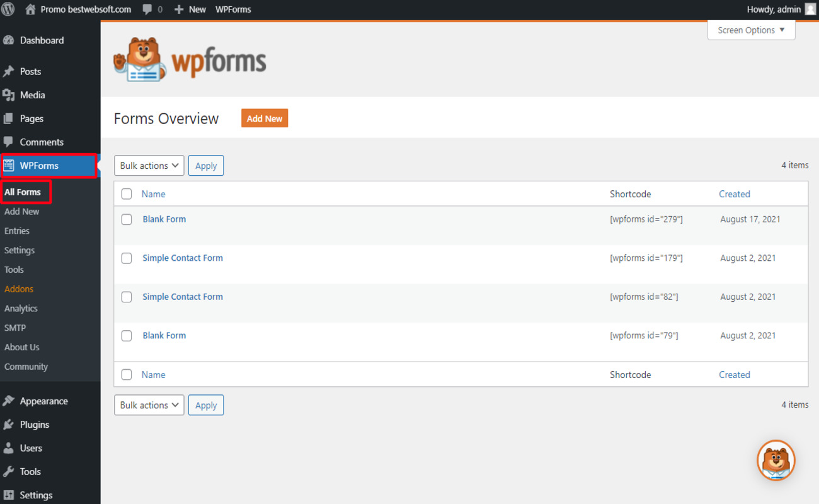Click the admin avatar icon at top right

(x=810, y=9)
